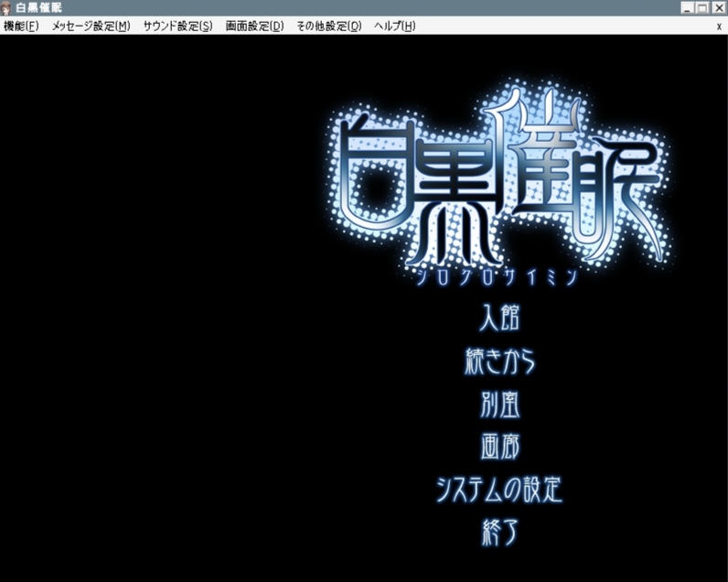Maximize the game window
Screen dimensions: 728x582
(x=703, y=7)
